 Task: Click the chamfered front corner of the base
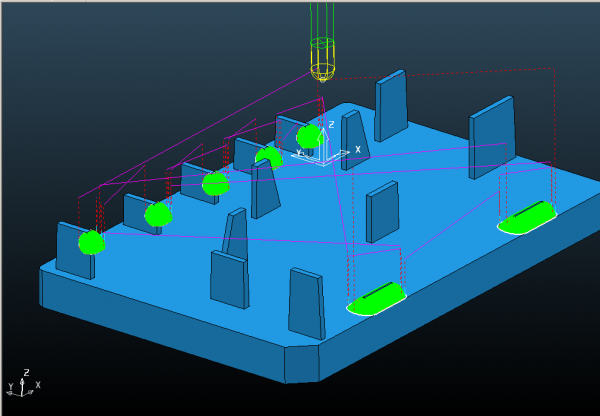coord(302,364)
